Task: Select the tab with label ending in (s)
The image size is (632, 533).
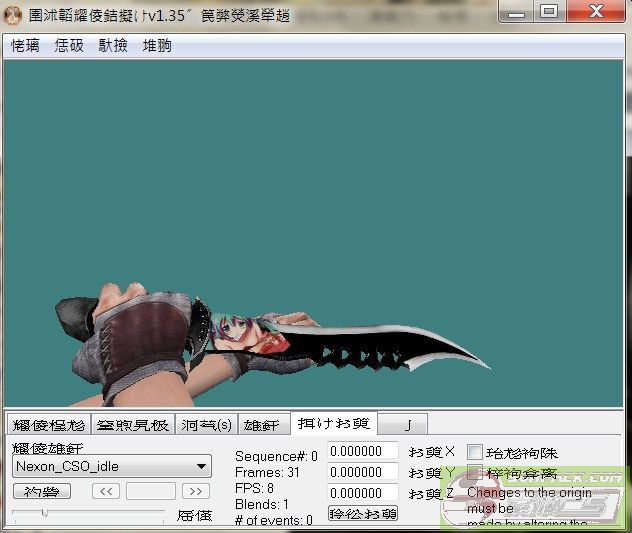Action: [x=207, y=425]
